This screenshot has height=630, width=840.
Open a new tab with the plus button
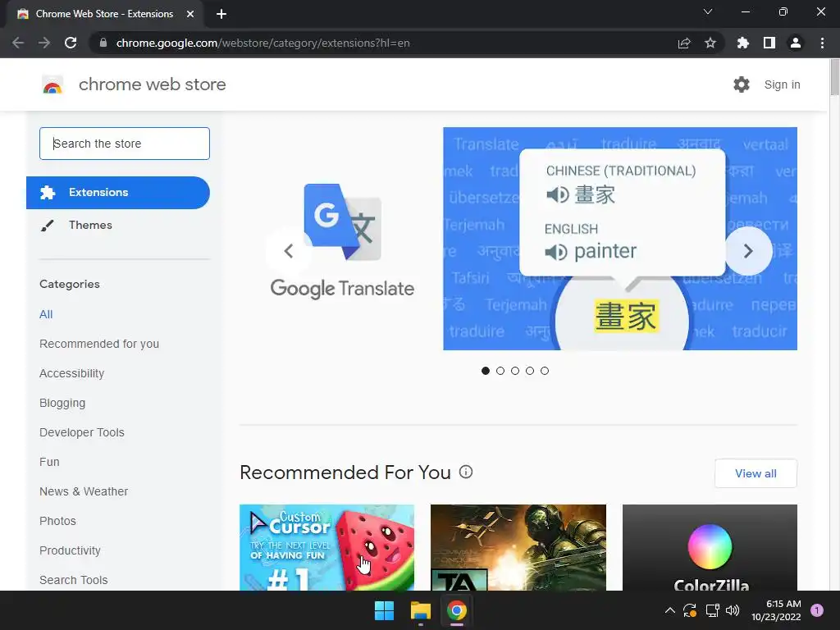point(221,14)
